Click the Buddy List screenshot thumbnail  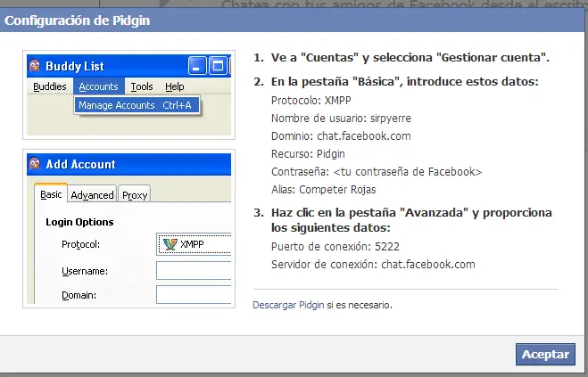click(129, 94)
